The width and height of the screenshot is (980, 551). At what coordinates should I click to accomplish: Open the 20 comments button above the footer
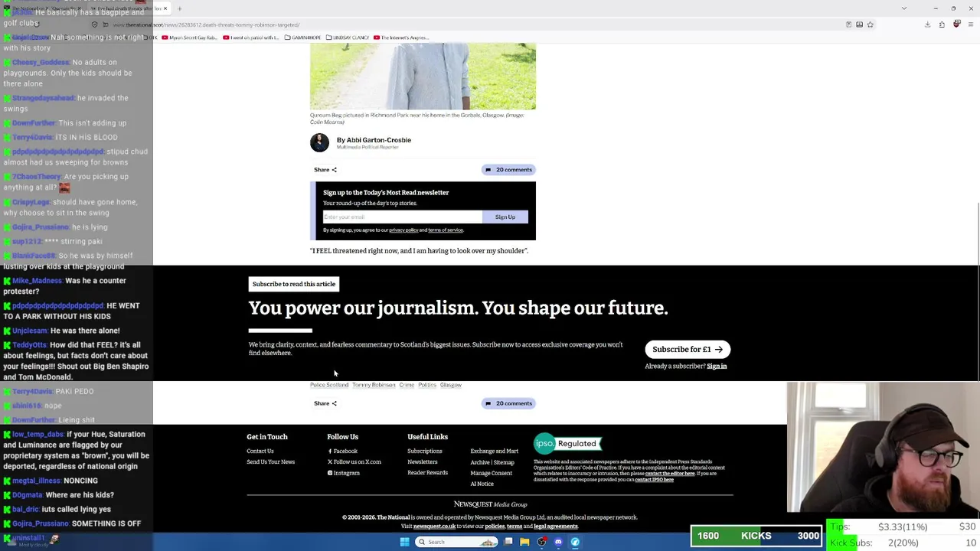508,403
